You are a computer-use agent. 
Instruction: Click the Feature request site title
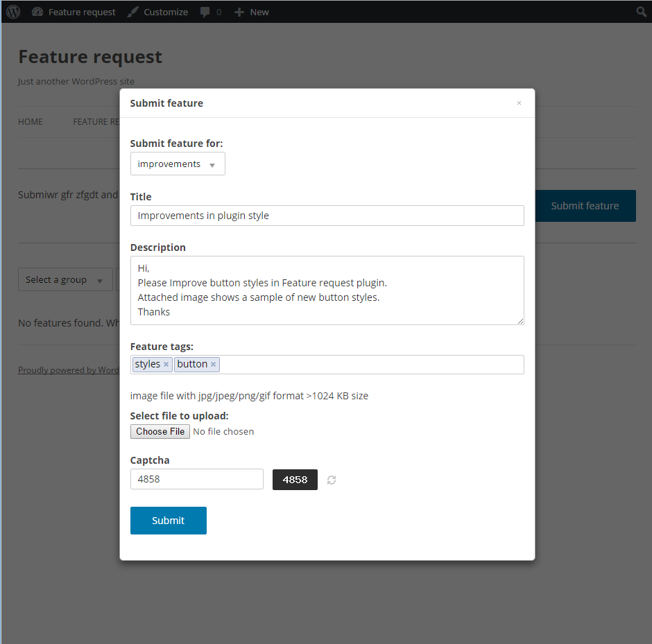tap(90, 57)
